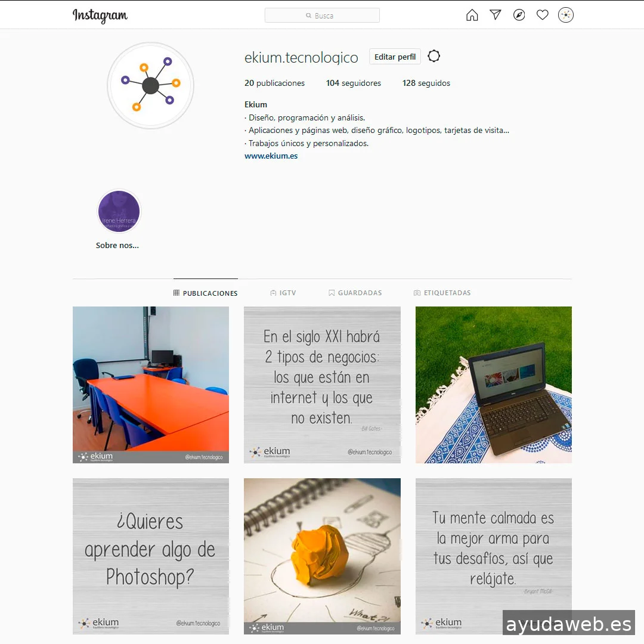Open the ¿Quieres aprender Photoshop? post

151,556
